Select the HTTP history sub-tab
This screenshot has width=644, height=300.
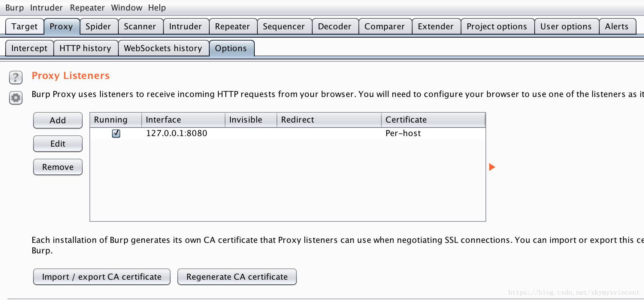[85, 48]
